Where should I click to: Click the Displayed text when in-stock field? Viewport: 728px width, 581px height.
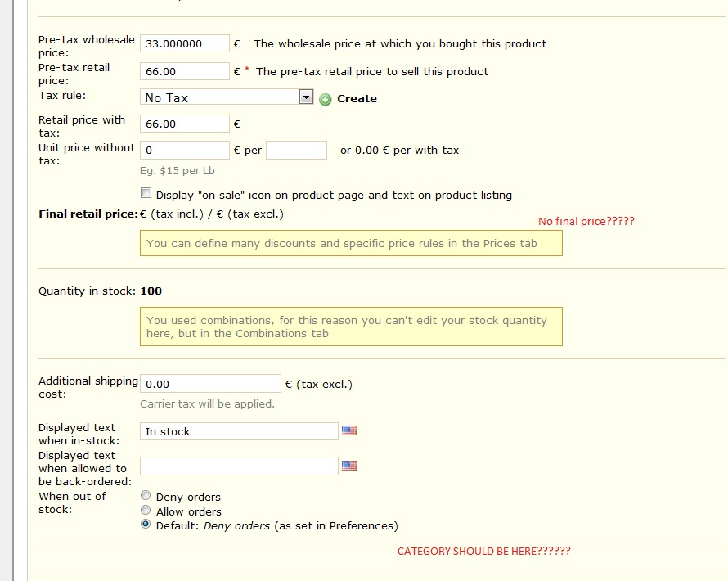[x=239, y=431]
